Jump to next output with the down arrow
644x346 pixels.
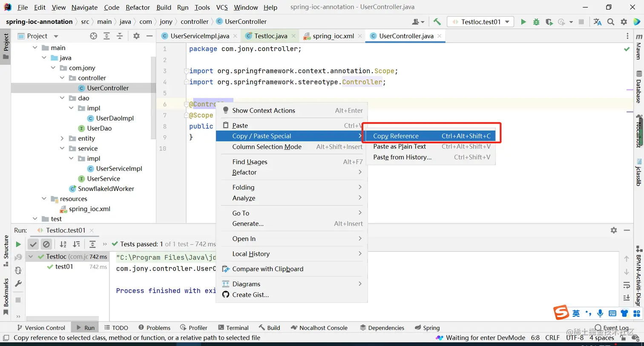coord(627,272)
